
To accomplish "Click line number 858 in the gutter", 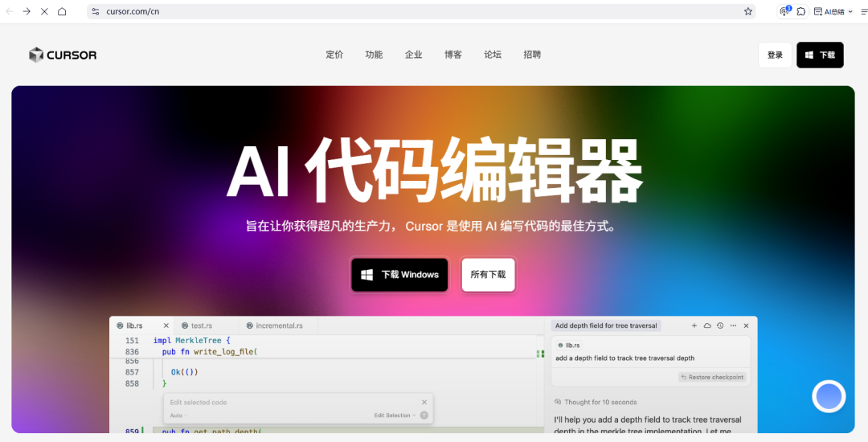I will 132,383.
